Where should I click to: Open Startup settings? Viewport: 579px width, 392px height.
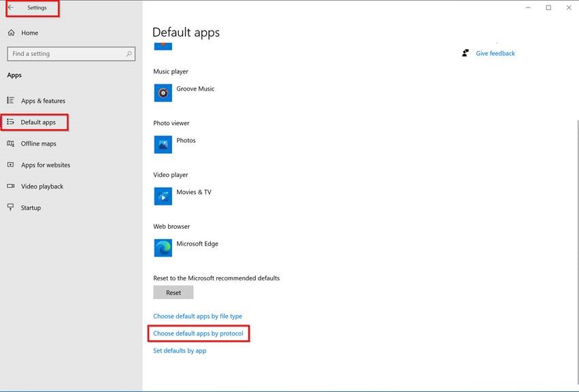point(31,208)
